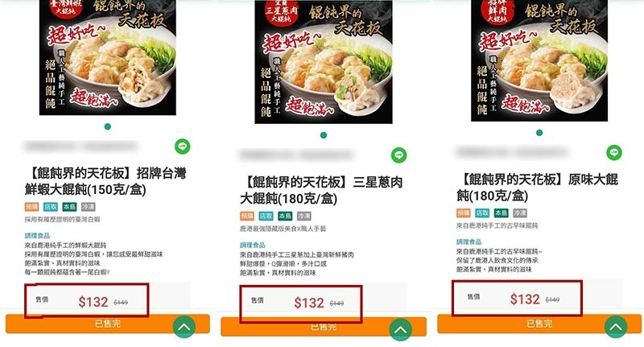Tap 店取 tag on scallion pork wonton
644x347 pixels.
pos(266,216)
